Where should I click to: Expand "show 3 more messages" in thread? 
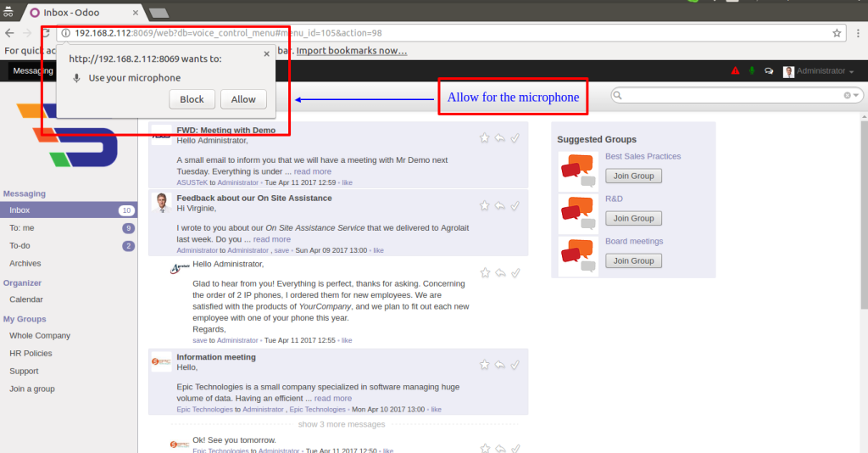point(342,424)
